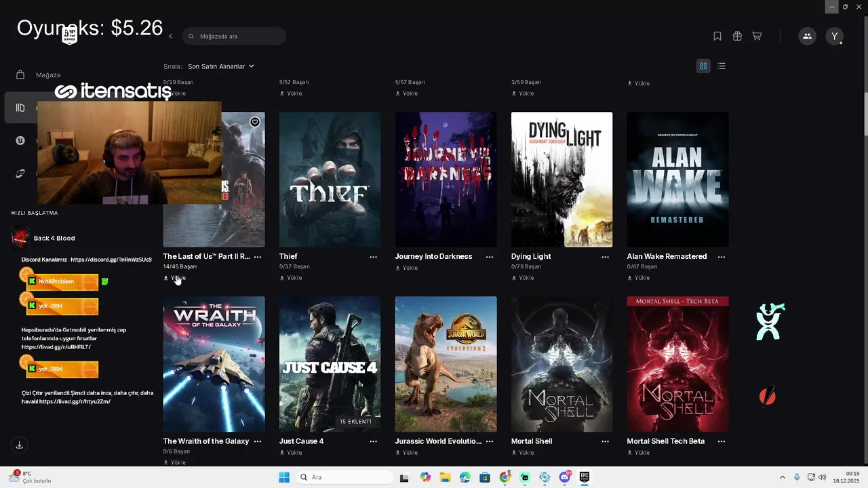Screen dimensions: 868x488
Task: Open Discord from the taskbar
Action: coord(565,477)
